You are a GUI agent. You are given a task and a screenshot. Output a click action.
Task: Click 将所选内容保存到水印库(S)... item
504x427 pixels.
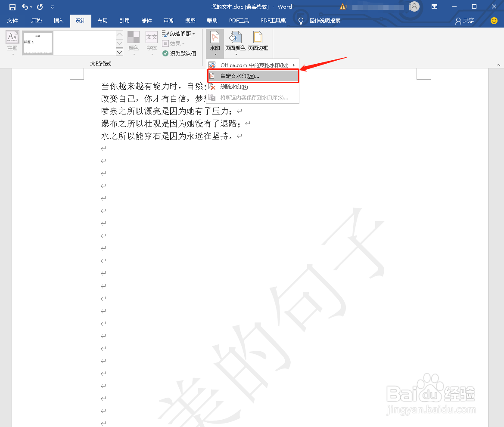tap(253, 98)
